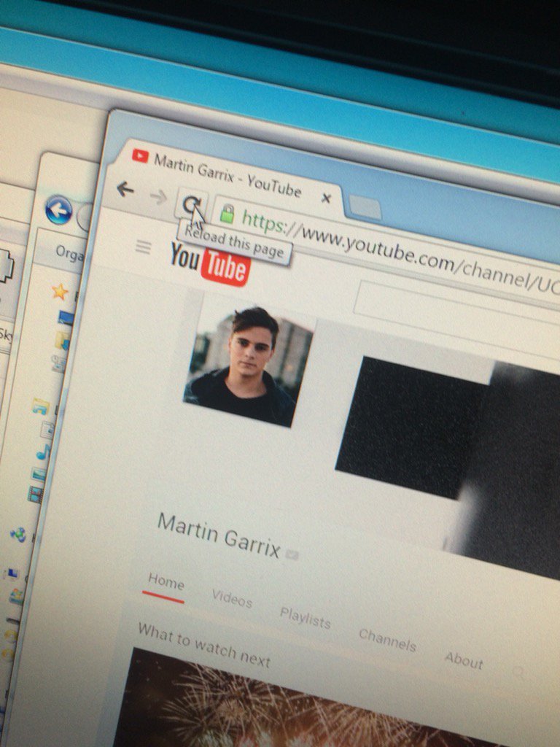Click the Martin Garrix channel name heading
This screenshot has width=560, height=747.
[x=219, y=535]
